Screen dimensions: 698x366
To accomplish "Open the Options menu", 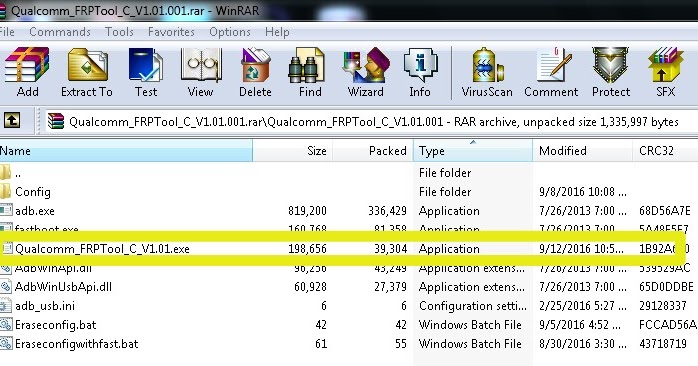I will click(x=230, y=32).
